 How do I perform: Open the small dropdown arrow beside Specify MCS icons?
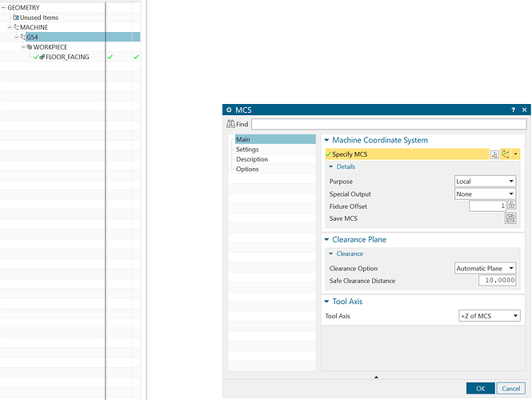coord(515,154)
